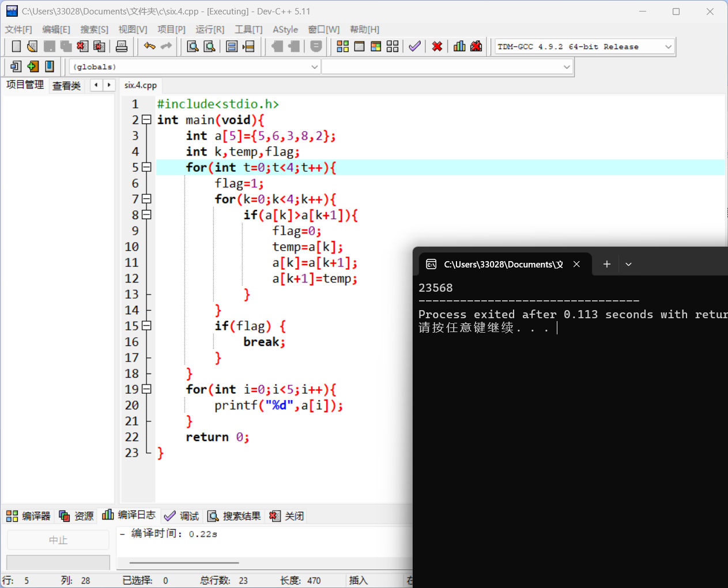Open the 文件[F] menu
The width and height of the screenshot is (728, 588).
[18, 29]
